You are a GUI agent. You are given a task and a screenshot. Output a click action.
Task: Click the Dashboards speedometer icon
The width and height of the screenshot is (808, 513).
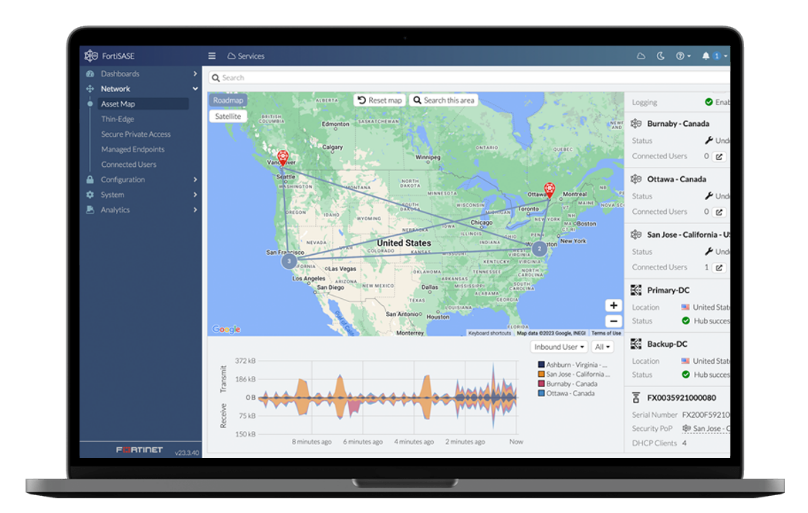[90, 74]
